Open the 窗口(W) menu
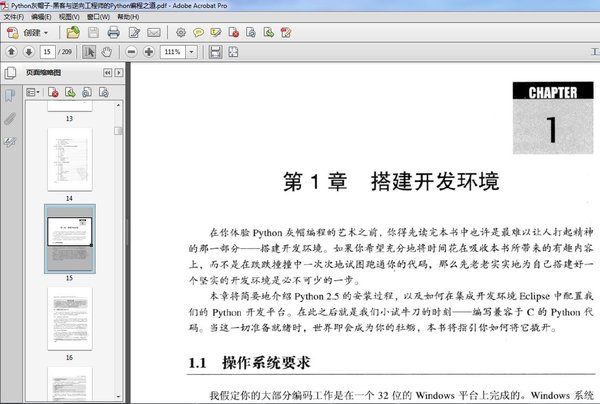Screen dimensions: 600x404 98,17
